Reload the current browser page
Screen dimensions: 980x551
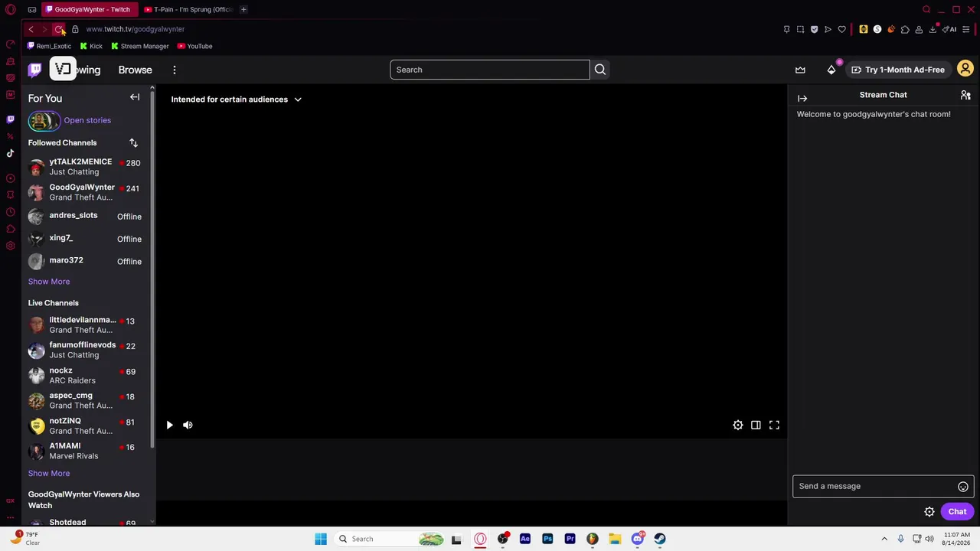[x=58, y=29]
